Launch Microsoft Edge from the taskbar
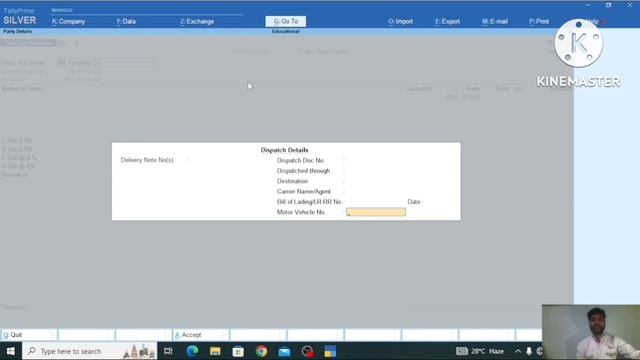Screen dimensions: 640x360 192,351
